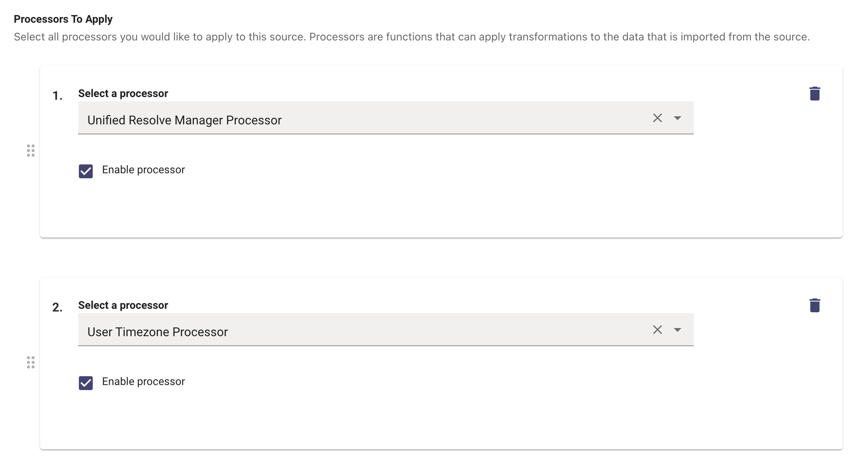Click the number 1 processor index
The image size is (868, 469).
tap(57, 95)
